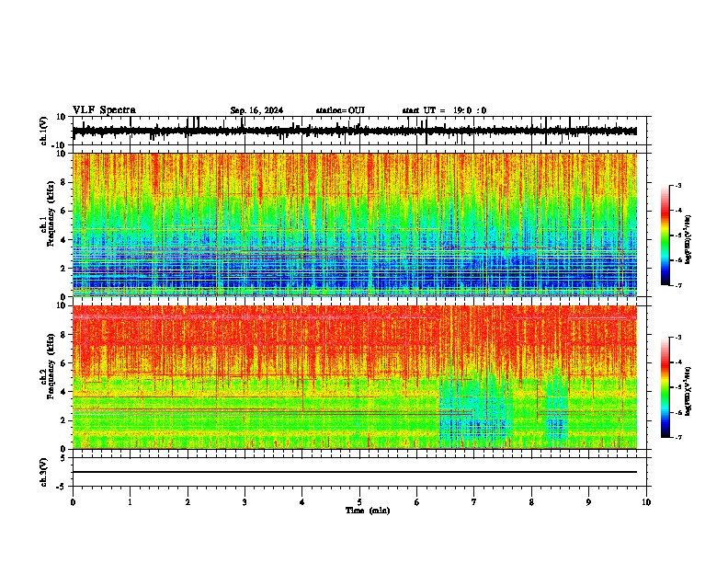
Task: Select the date text "Sep. 16, 2024"
Action: click(256, 110)
